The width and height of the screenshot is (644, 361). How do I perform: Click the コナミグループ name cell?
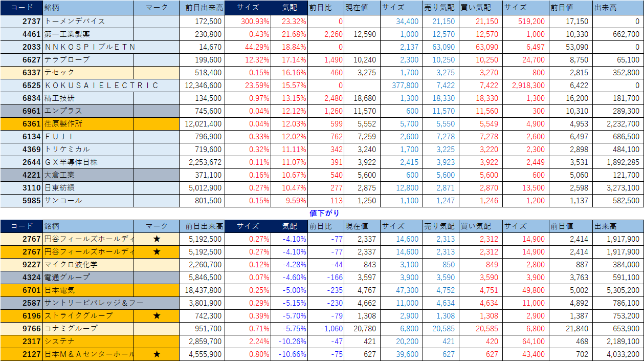coord(88,328)
